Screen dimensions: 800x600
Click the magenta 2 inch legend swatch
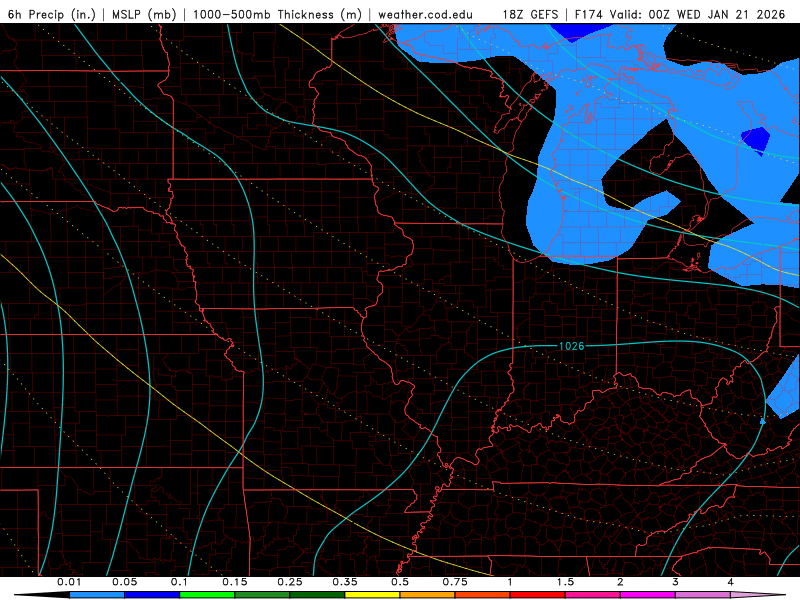tap(648, 595)
